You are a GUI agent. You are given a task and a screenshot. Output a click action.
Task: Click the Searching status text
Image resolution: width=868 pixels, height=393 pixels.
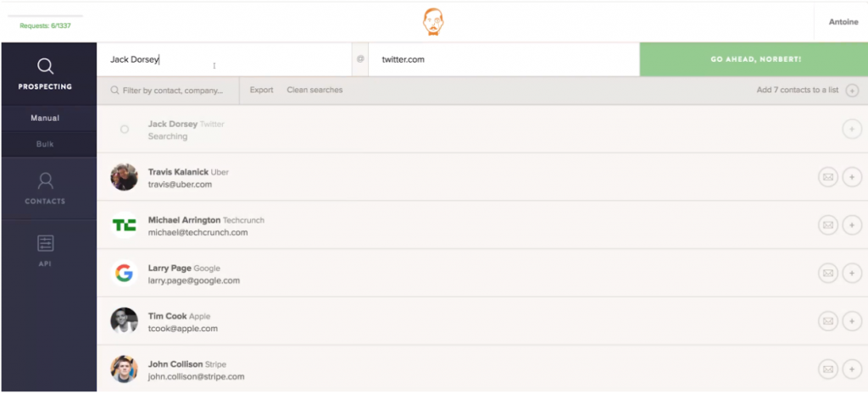[x=168, y=136]
